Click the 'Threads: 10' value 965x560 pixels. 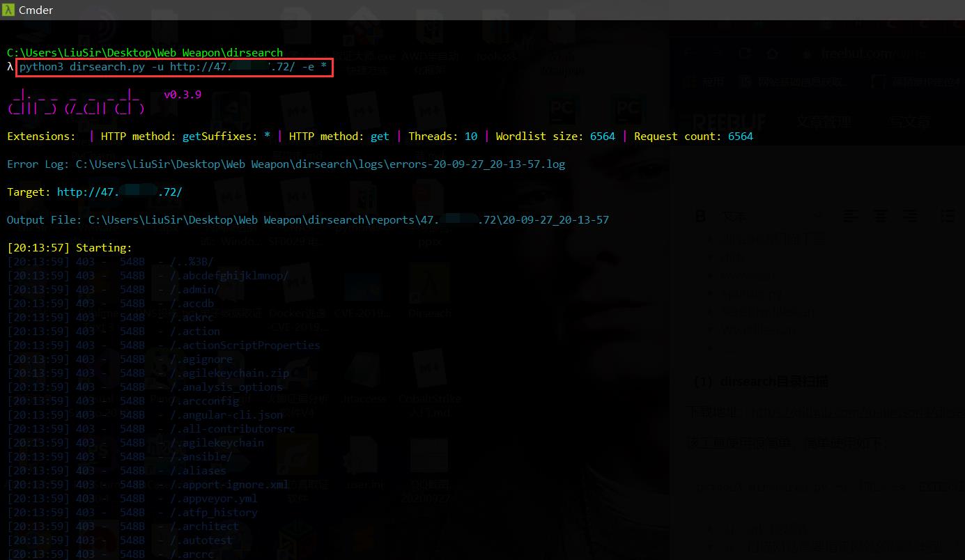click(443, 137)
